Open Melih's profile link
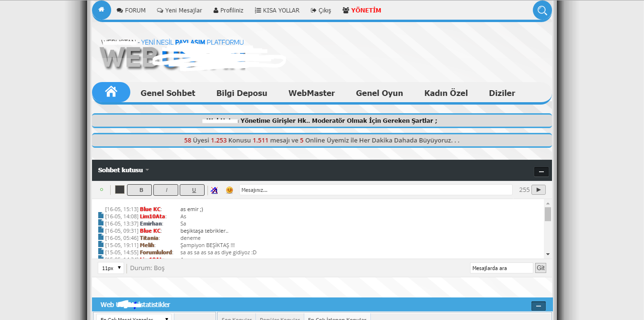Viewport: 644px width, 320px height. tap(147, 245)
